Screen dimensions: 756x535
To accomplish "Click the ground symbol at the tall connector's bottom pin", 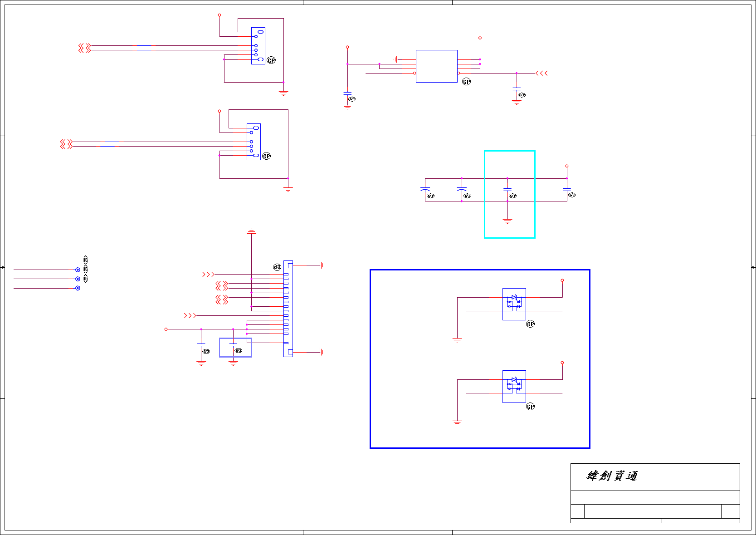I will click(322, 352).
